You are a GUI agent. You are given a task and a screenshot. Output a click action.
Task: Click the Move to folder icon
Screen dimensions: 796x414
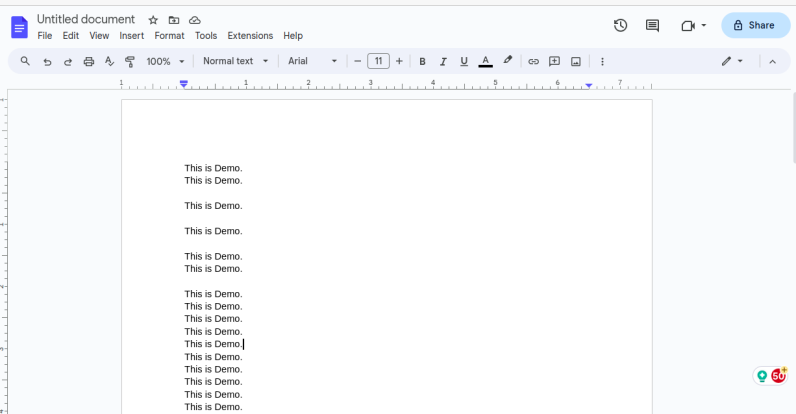(x=174, y=20)
